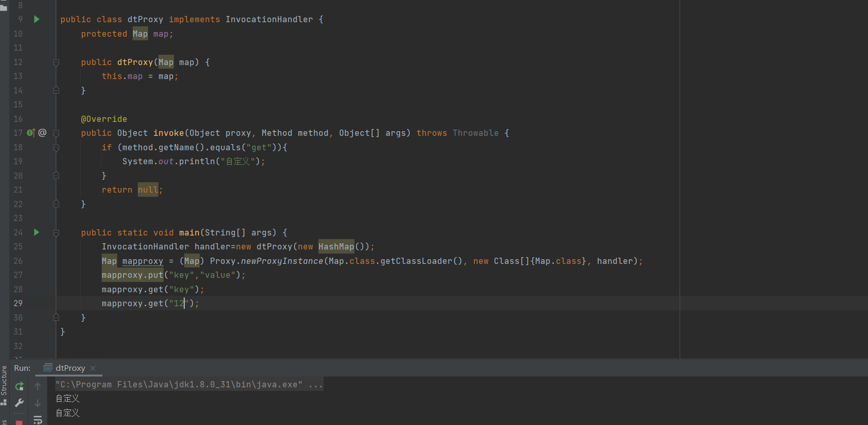Click mapproxy.get("key") on line 28

point(150,289)
